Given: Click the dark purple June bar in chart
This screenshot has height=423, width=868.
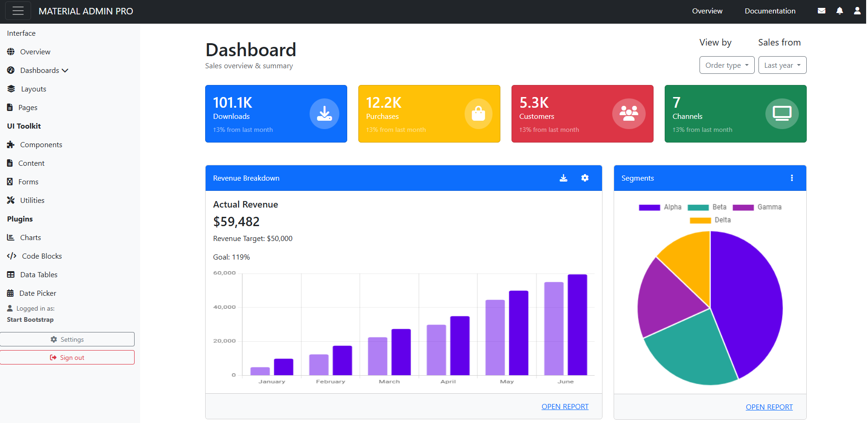Looking at the screenshot, I should (x=577, y=325).
